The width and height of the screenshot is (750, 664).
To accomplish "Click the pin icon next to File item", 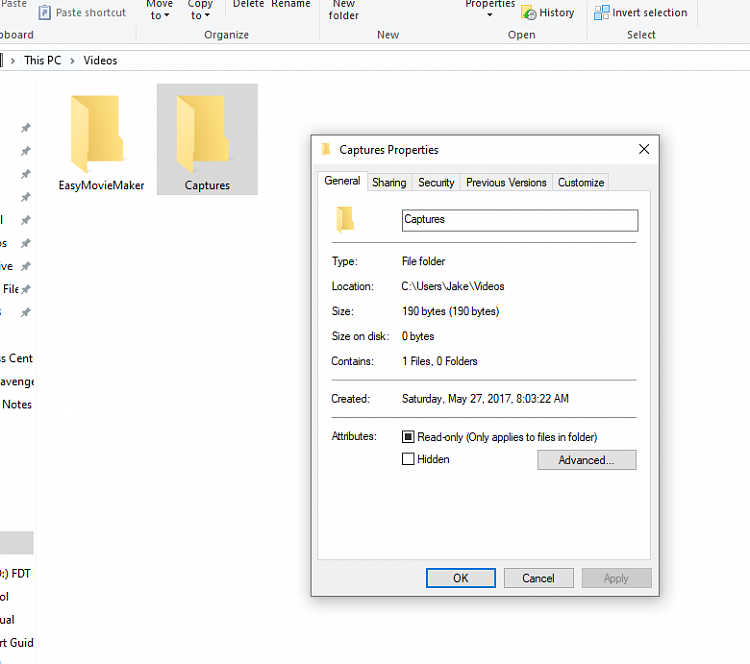I will 26,289.
